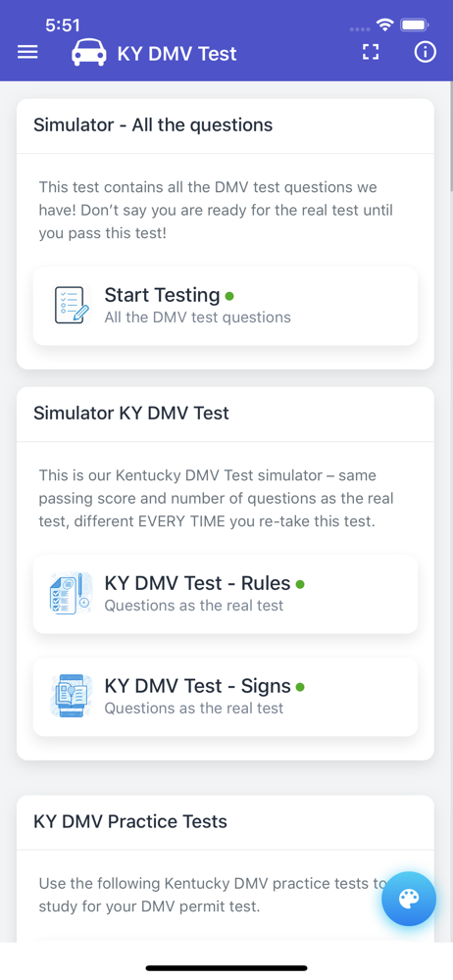Image resolution: width=453 pixels, height=980 pixels.
Task: Tap the car logo icon
Action: (89, 53)
